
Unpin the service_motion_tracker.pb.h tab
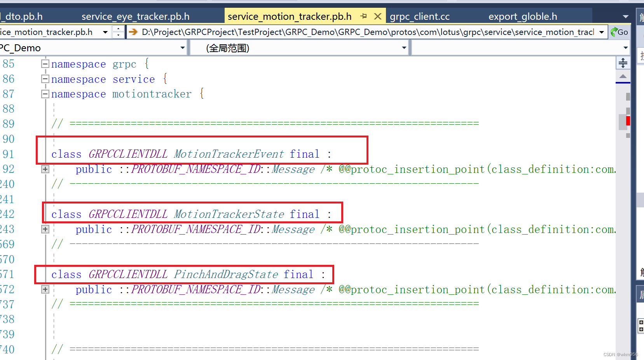click(x=363, y=16)
